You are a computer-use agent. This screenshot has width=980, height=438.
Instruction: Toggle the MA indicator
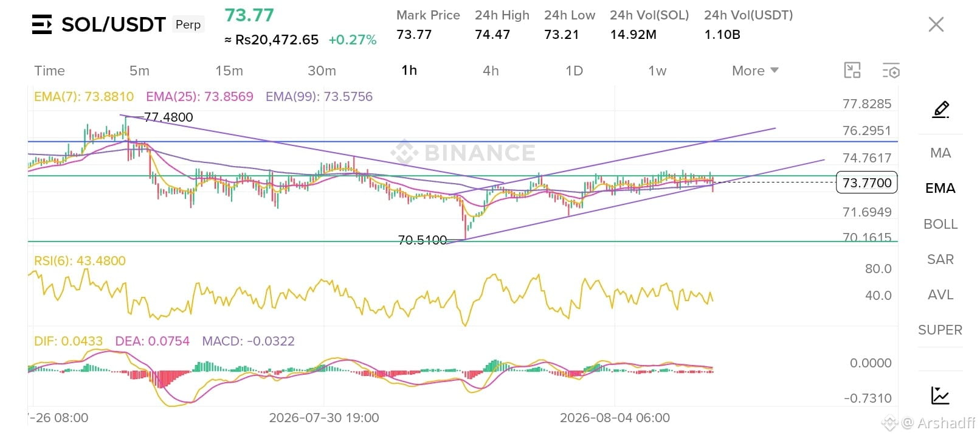(x=940, y=153)
